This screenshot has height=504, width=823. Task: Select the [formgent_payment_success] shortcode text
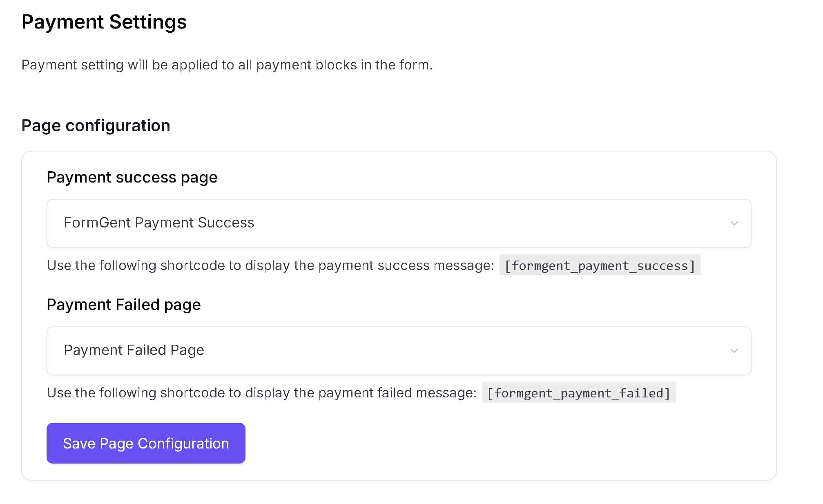(x=600, y=265)
